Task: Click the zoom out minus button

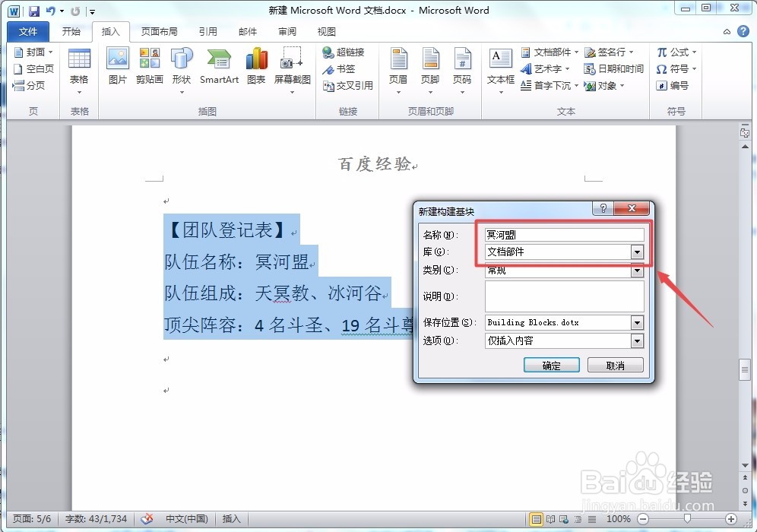Action: pyautogui.click(x=642, y=519)
